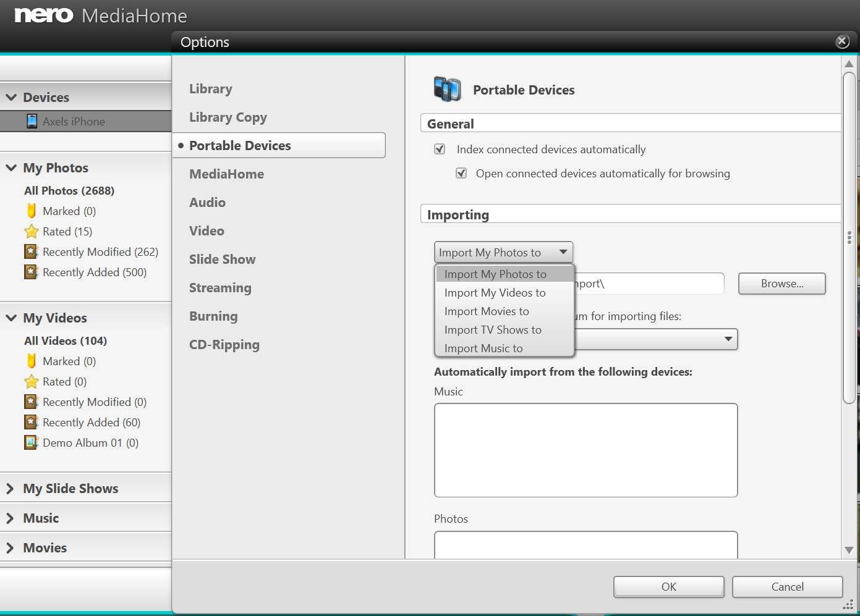Image resolution: width=860 pixels, height=616 pixels.
Task: Toggle Open connected devices automatically for browsing
Action: click(461, 173)
